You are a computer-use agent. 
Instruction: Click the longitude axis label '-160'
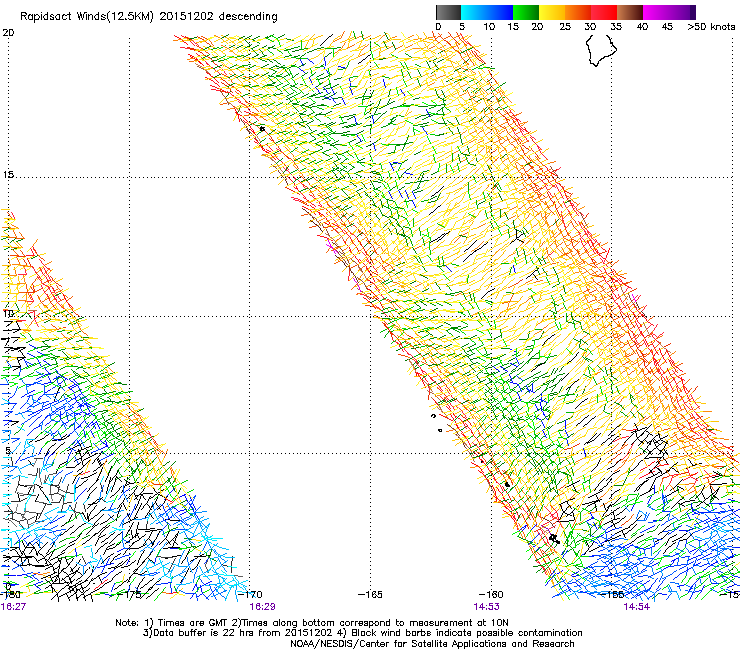coord(491,595)
